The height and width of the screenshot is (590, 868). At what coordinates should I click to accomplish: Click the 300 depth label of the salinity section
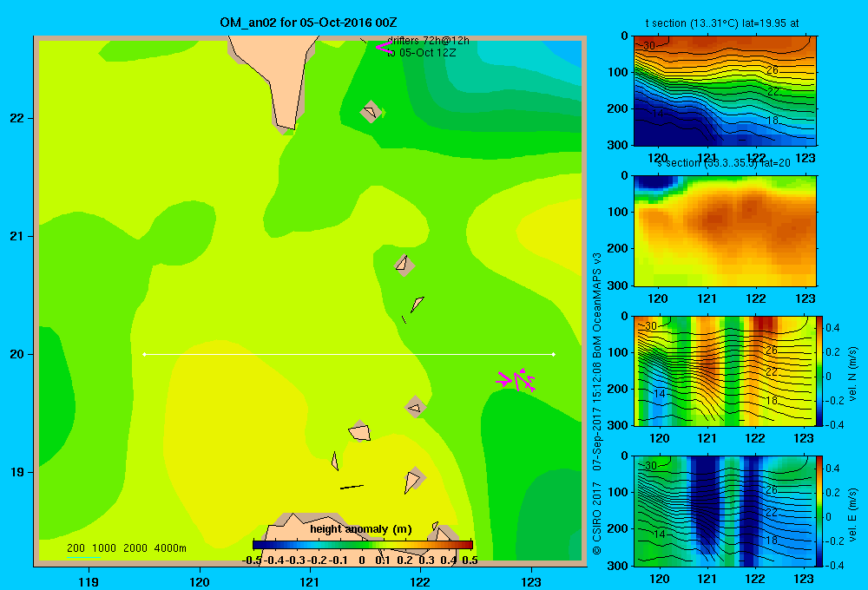click(617, 285)
